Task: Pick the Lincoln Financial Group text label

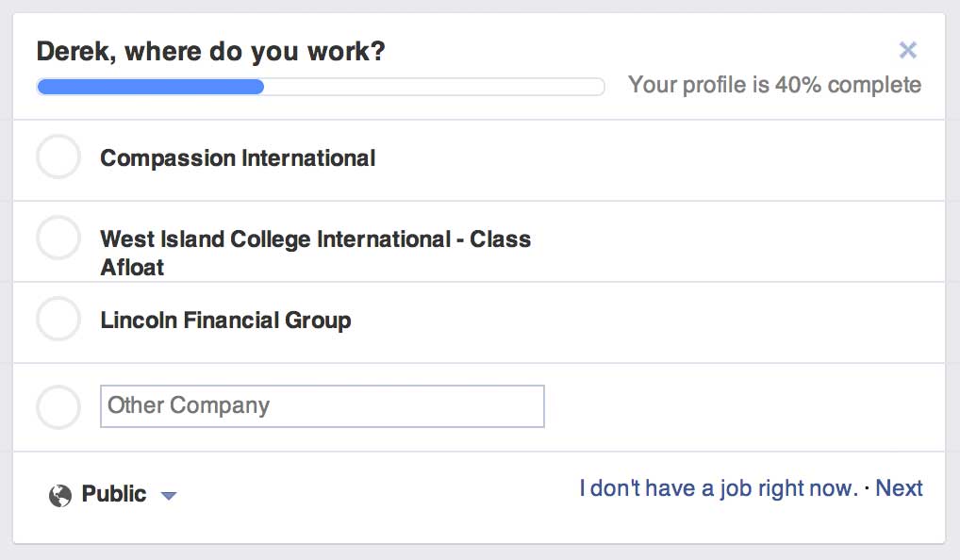Action: pyautogui.click(x=225, y=321)
